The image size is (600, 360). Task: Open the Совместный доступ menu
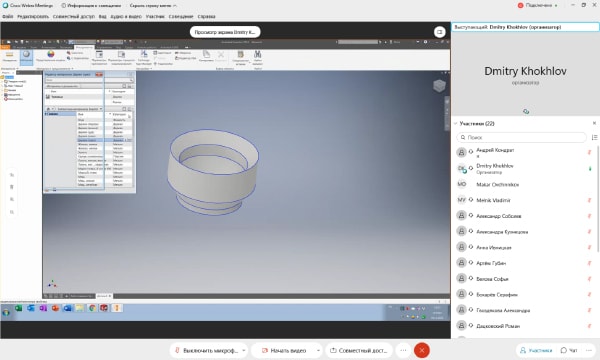pos(73,16)
